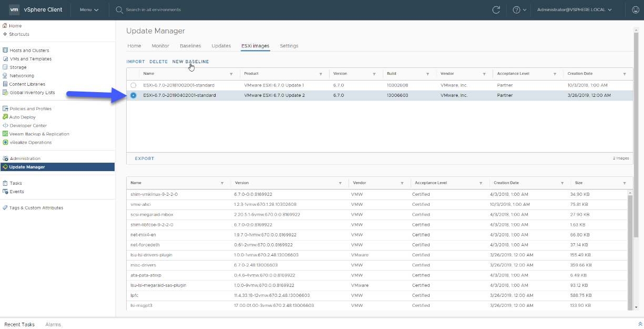Click the Tasks icon
The image size is (644, 329).
click(5, 183)
